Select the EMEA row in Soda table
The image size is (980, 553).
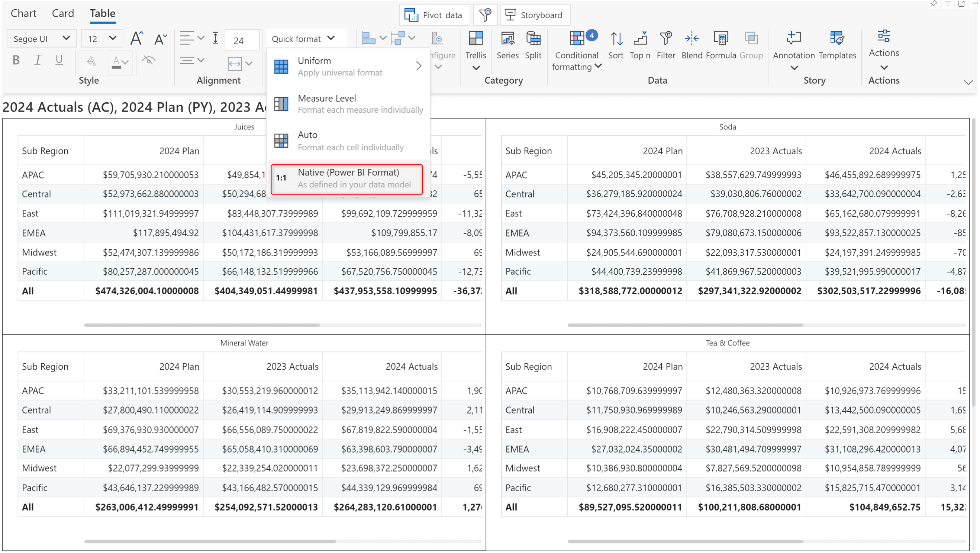click(x=733, y=233)
